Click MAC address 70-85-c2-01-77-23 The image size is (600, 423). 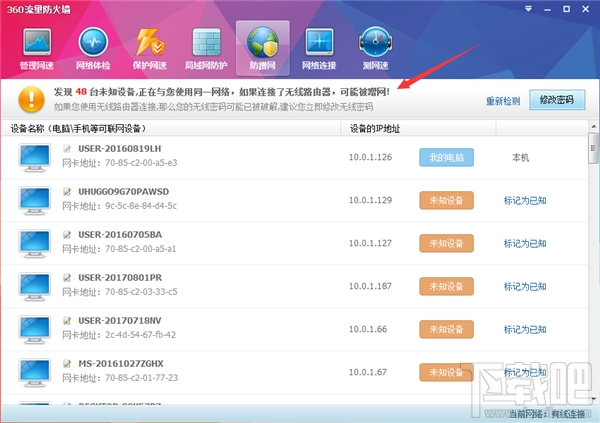[142, 378]
